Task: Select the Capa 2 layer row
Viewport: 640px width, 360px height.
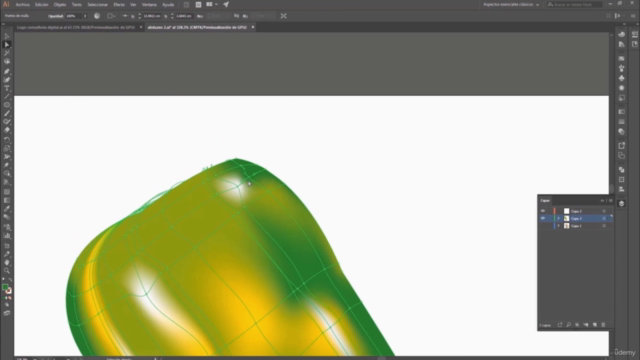Action: [576, 211]
